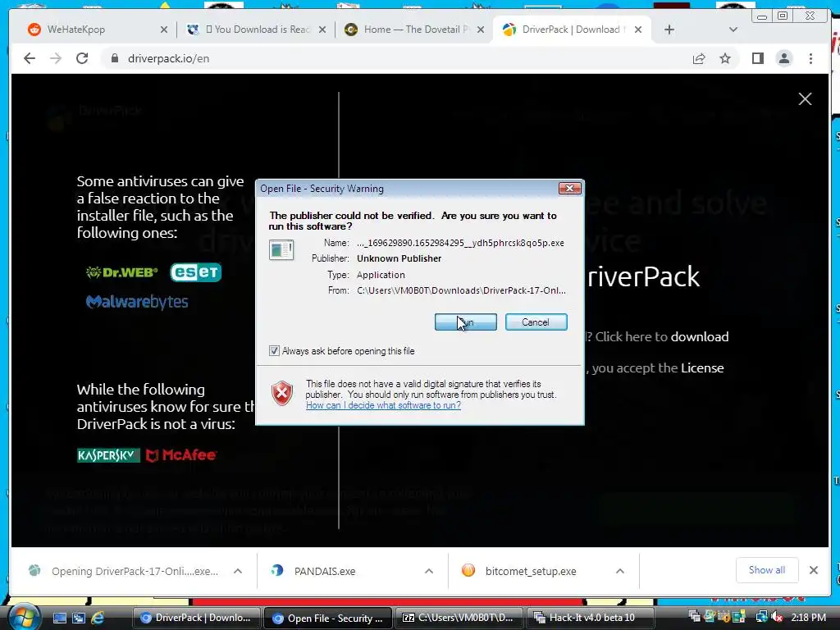Click the red shield warning icon

click(x=282, y=393)
